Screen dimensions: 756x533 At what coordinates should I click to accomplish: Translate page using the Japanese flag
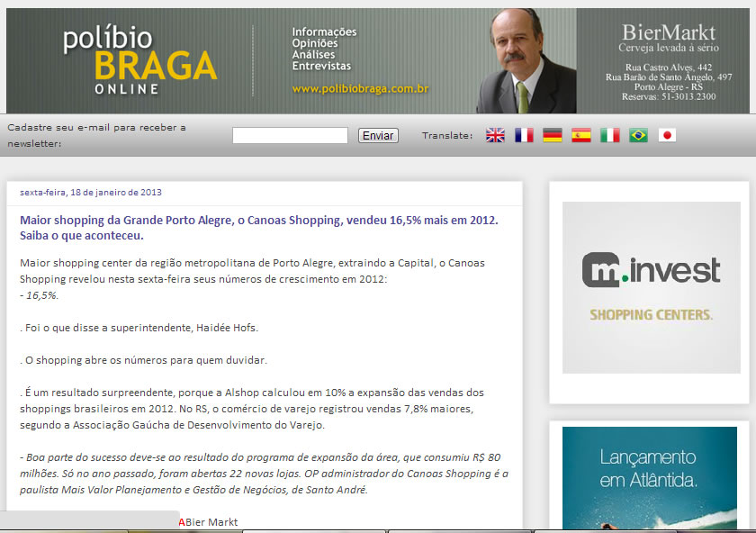tap(667, 135)
